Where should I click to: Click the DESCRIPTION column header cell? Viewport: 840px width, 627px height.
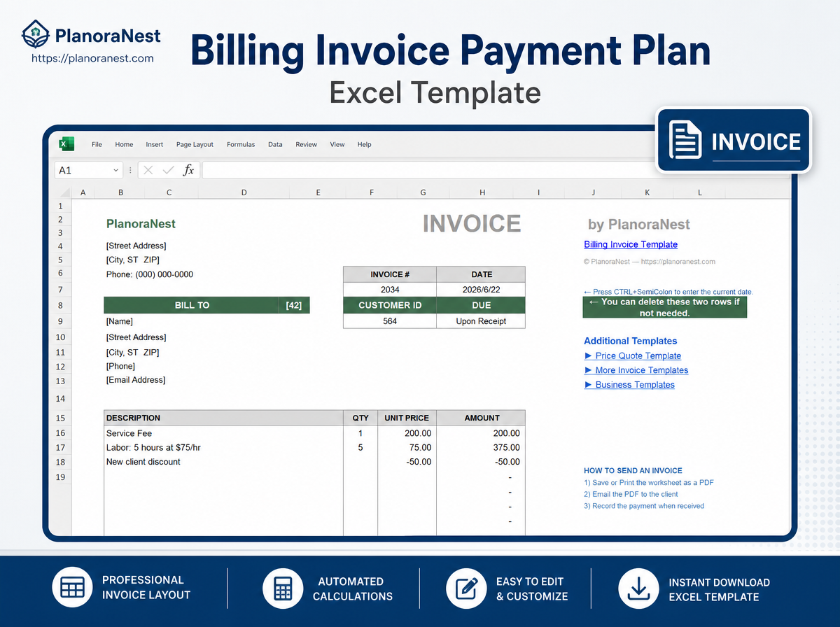coord(223,418)
